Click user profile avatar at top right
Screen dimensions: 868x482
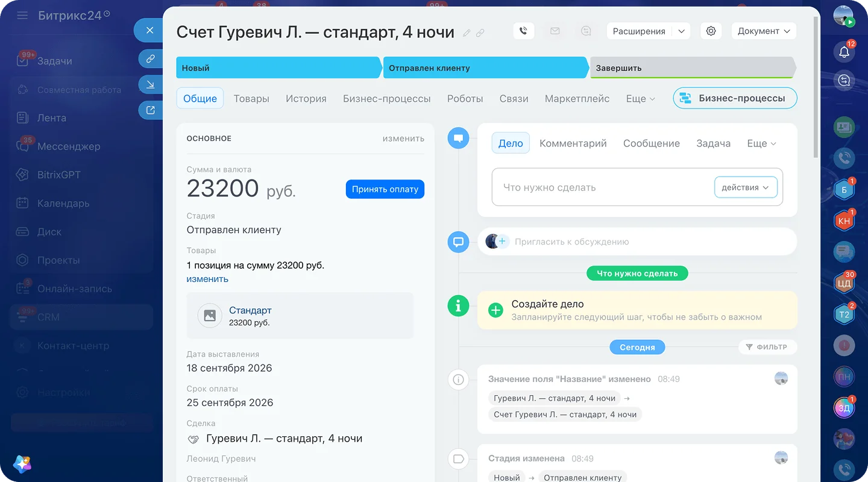click(844, 16)
